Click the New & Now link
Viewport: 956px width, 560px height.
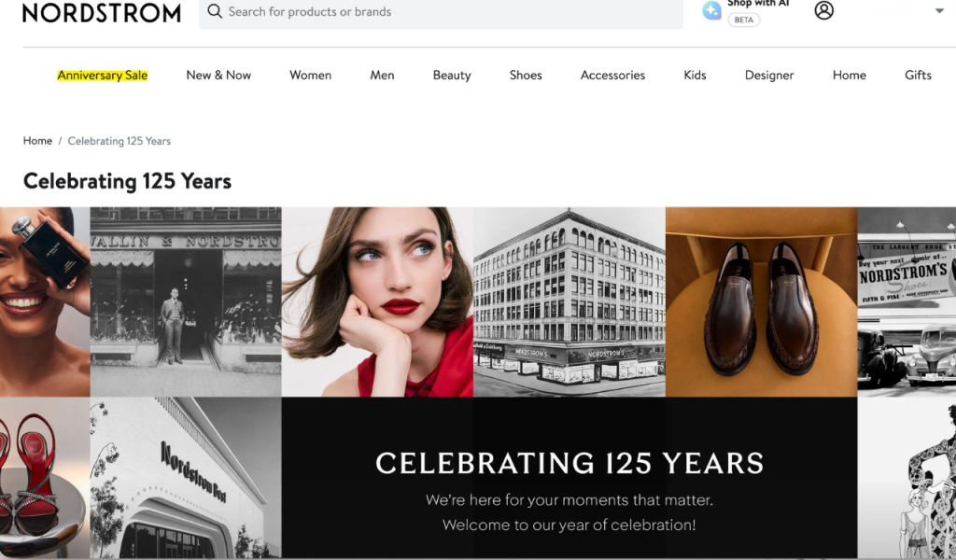(218, 75)
